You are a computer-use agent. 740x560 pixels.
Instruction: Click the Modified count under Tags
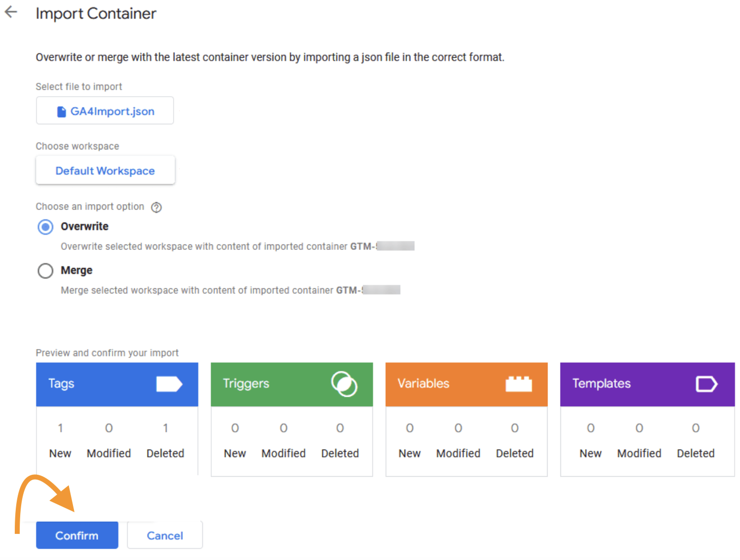pos(109,428)
